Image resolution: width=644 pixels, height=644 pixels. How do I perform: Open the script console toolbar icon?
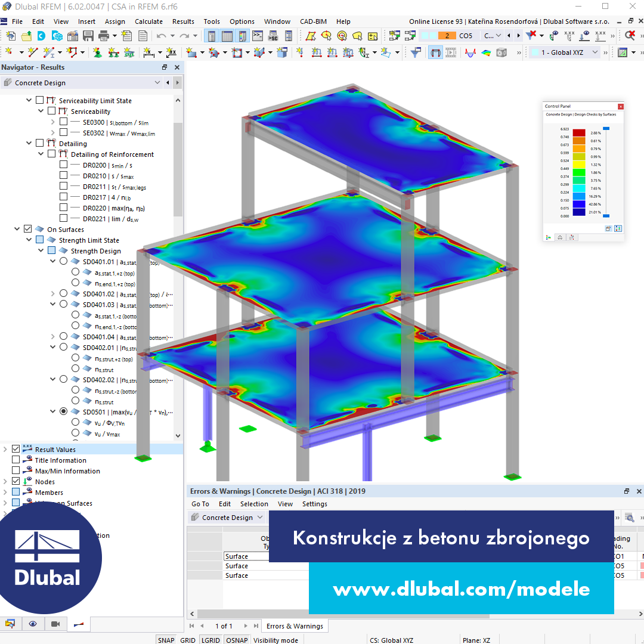tap(258, 36)
